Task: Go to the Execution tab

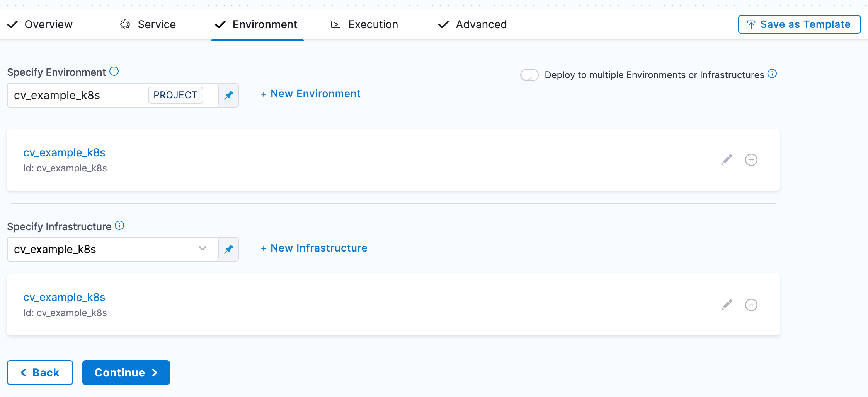Action: [x=364, y=24]
